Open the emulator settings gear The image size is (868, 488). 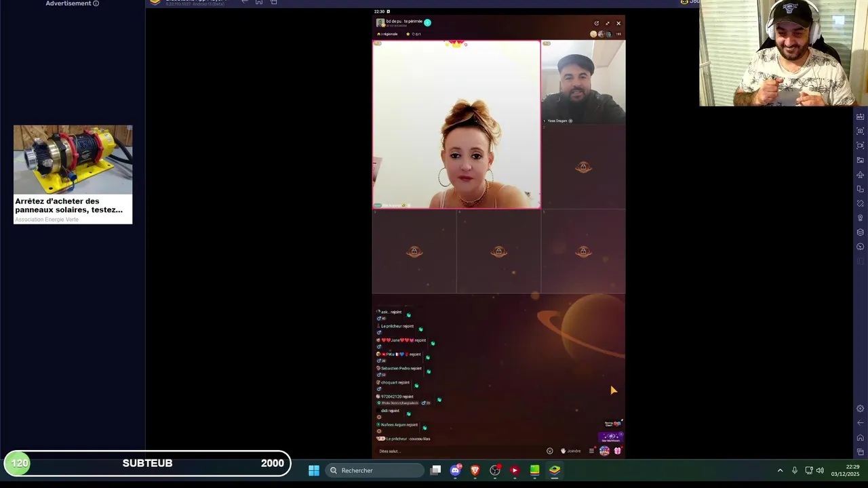861,409
